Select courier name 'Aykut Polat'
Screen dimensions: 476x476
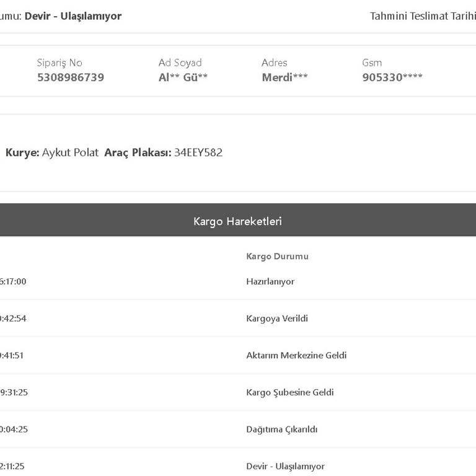(71, 152)
